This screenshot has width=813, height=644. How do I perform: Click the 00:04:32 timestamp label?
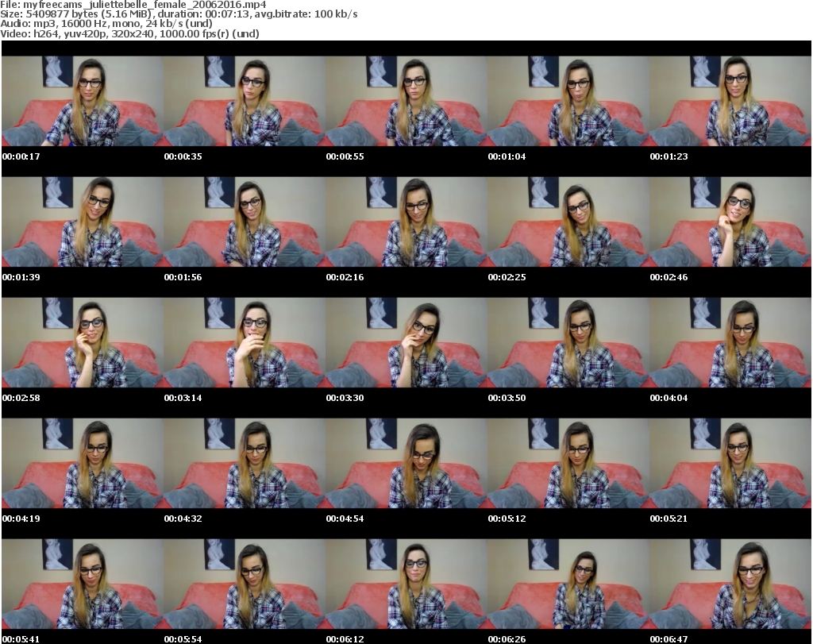coord(183,519)
